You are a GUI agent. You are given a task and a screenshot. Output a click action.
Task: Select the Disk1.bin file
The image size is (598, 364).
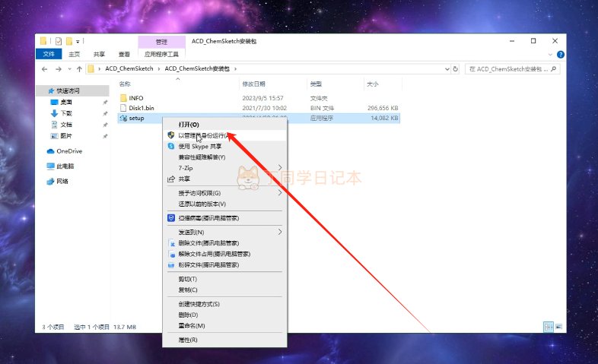point(142,108)
